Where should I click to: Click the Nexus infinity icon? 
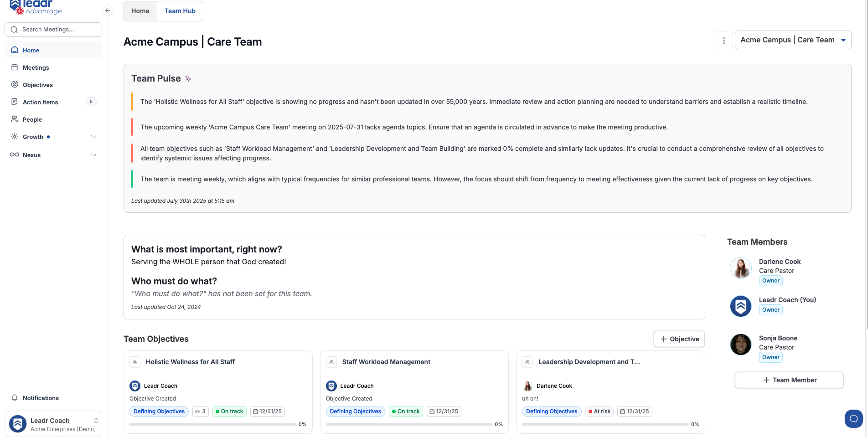[15, 155]
